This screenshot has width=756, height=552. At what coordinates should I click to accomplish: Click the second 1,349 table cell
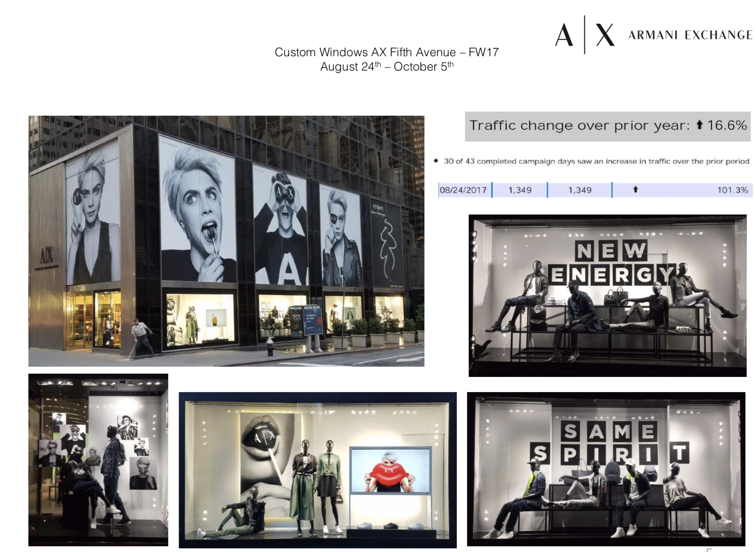click(580, 190)
